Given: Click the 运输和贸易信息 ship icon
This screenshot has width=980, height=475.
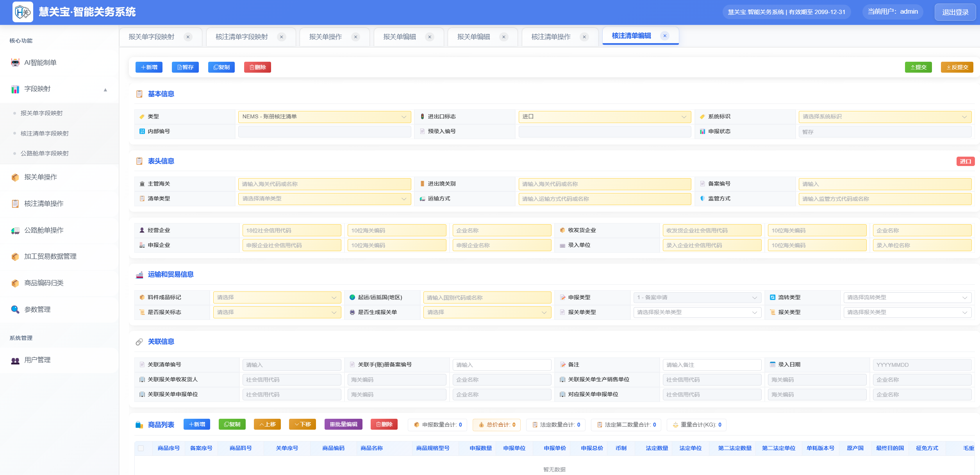Looking at the screenshot, I should 139,275.
